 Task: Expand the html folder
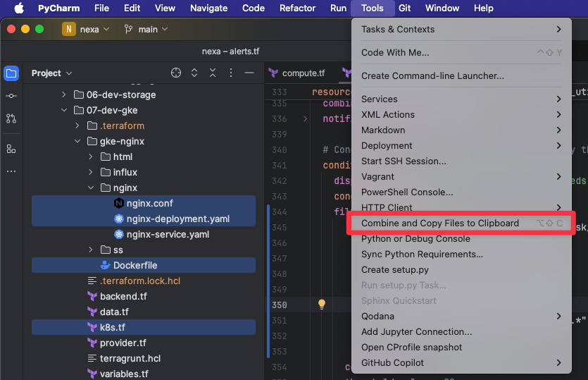click(x=91, y=157)
